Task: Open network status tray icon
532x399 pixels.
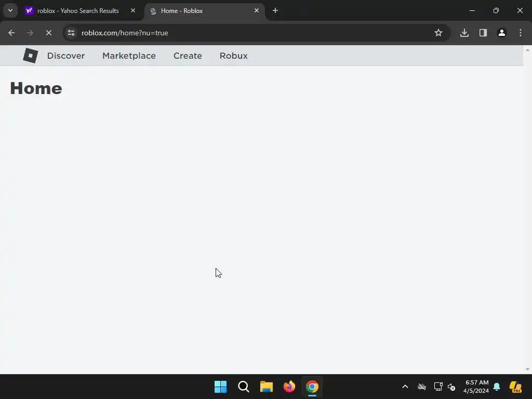Action: [438, 387]
